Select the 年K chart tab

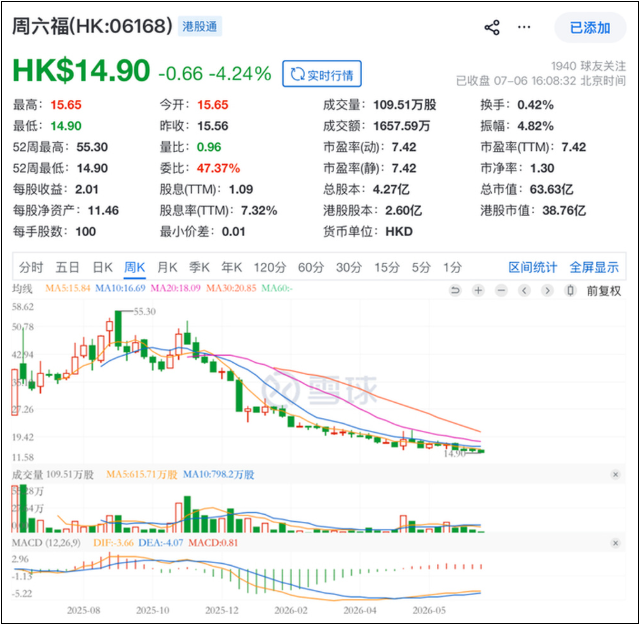pyautogui.click(x=231, y=267)
